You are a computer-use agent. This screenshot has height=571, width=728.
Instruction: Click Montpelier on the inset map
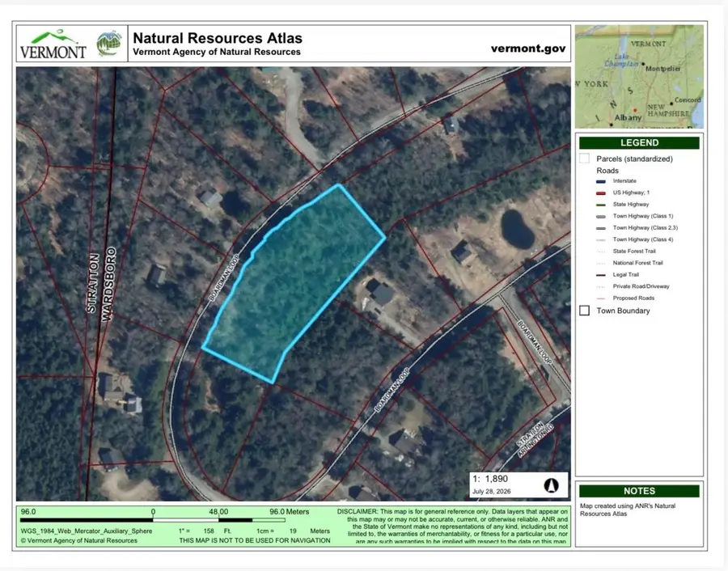click(663, 68)
